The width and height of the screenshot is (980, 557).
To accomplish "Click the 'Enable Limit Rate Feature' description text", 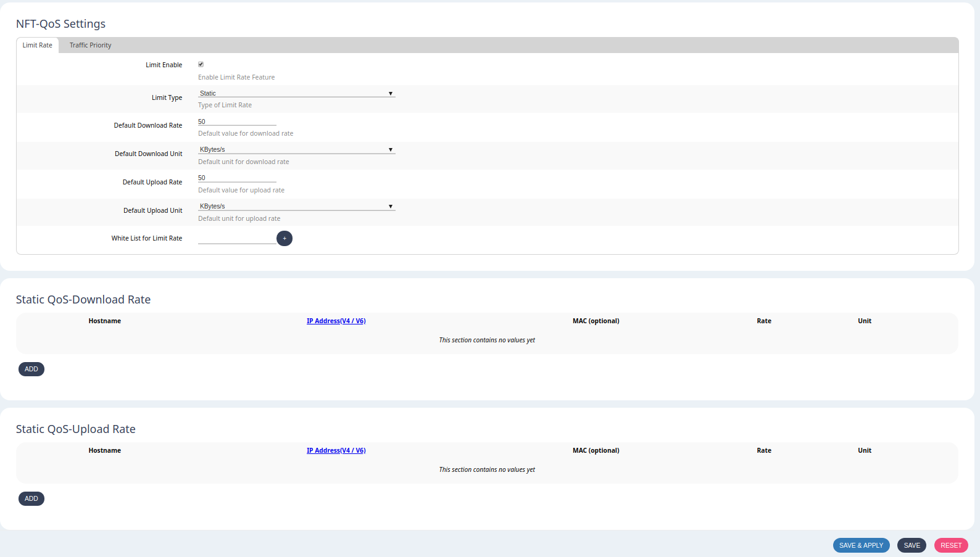I will point(236,77).
